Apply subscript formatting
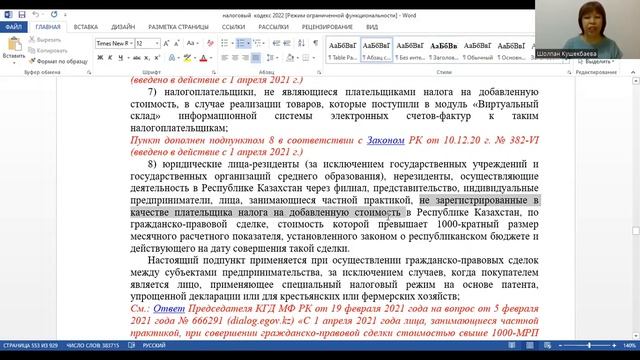640x360 pixels. (x=147, y=58)
